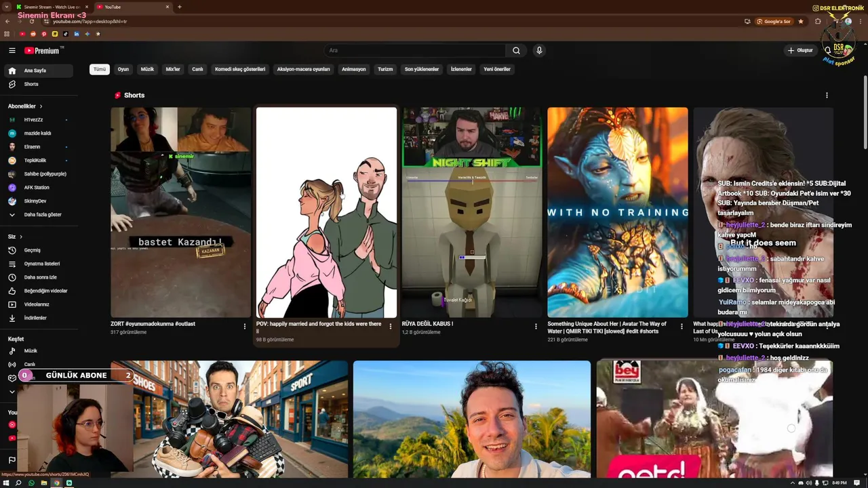Open the Shorts shelf three-dot menu
The image size is (868, 488).
tap(826, 96)
